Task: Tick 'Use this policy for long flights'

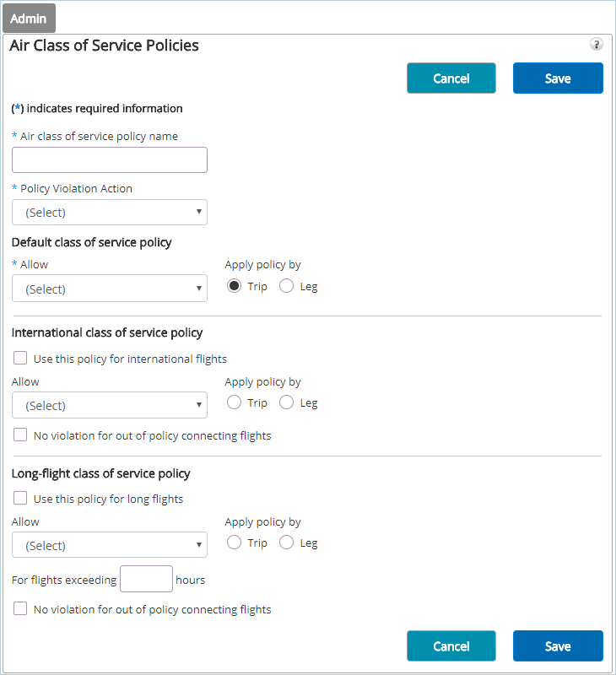Action: pos(20,499)
